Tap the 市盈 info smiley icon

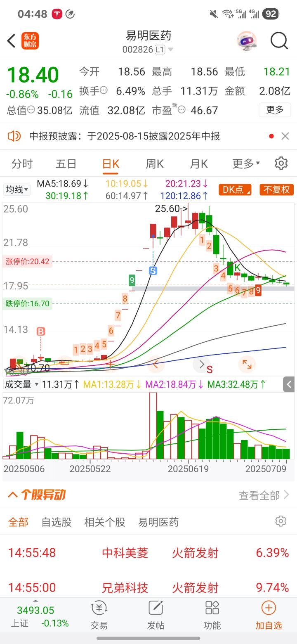coord(181,110)
